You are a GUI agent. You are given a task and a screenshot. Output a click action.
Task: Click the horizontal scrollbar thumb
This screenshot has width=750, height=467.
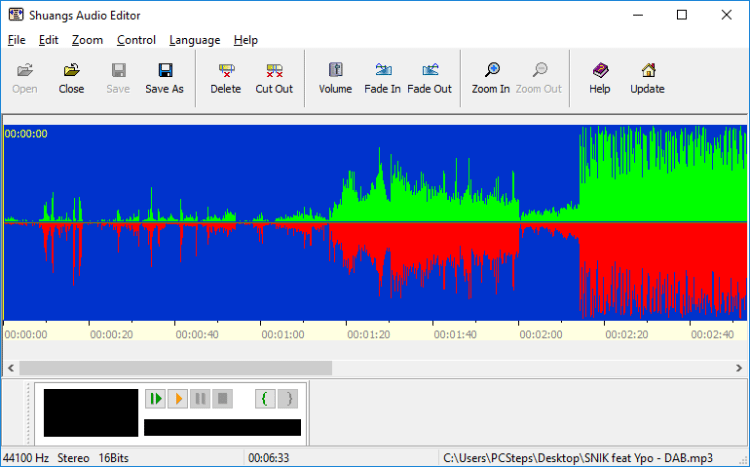[176, 368]
